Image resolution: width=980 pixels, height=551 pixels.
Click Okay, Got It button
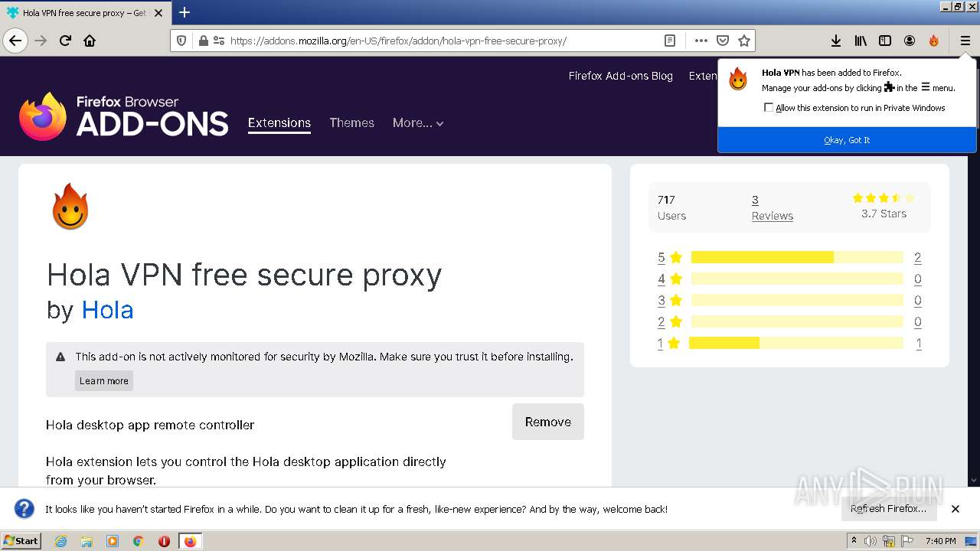click(847, 140)
